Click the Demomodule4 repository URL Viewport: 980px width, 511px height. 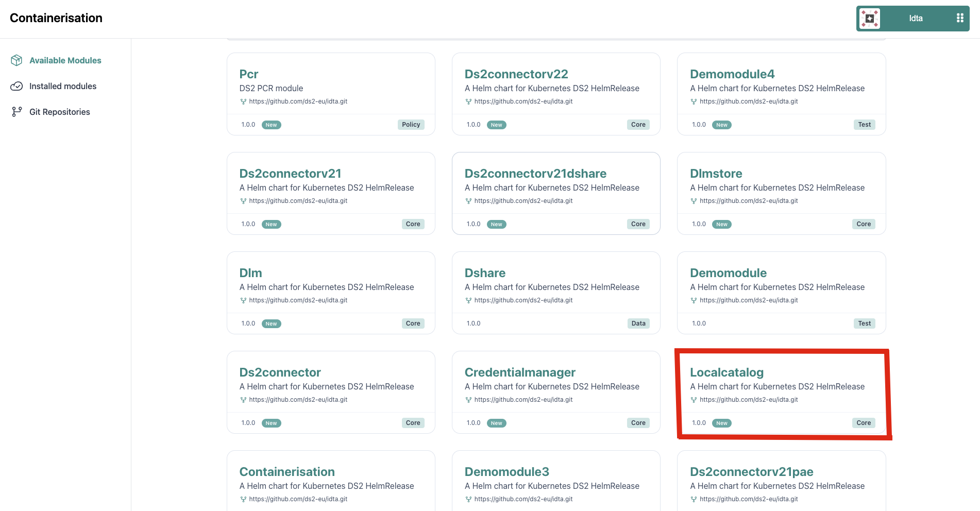point(749,101)
